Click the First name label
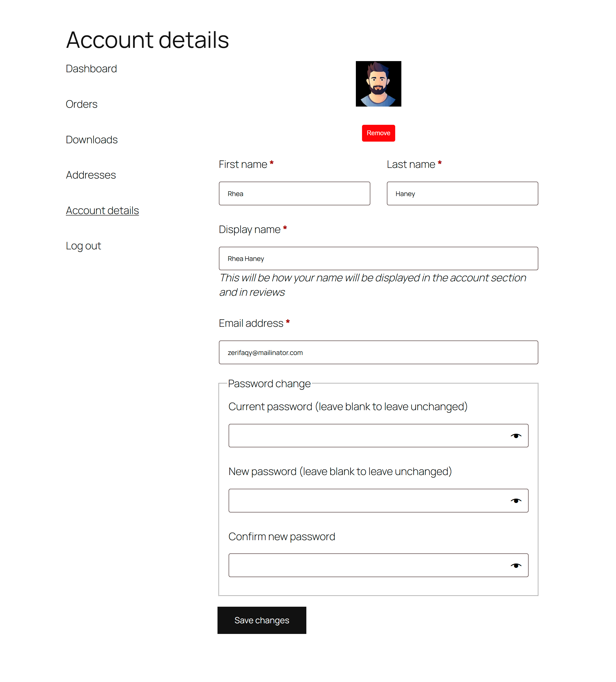 click(x=246, y=164)
